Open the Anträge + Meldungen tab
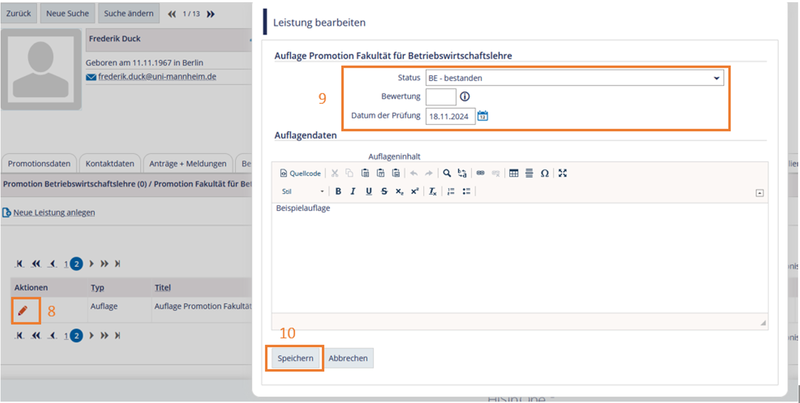Screen dimensions: 800x403 pos(186,163)
